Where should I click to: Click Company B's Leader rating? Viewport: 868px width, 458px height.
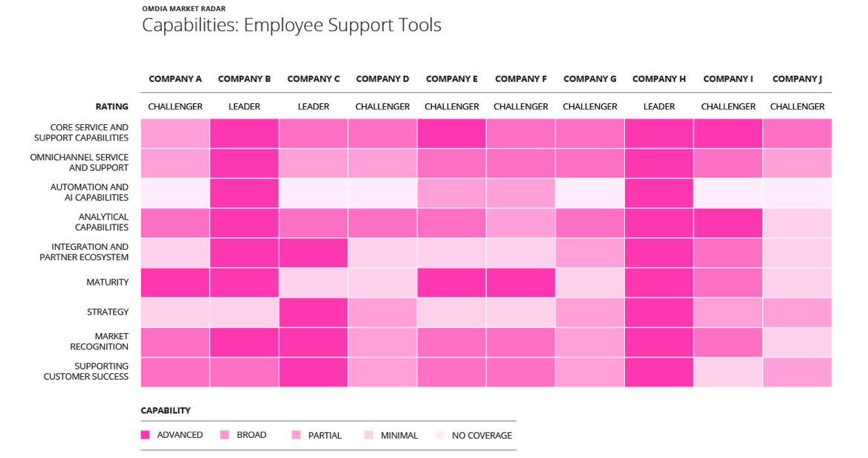[244, 106]
